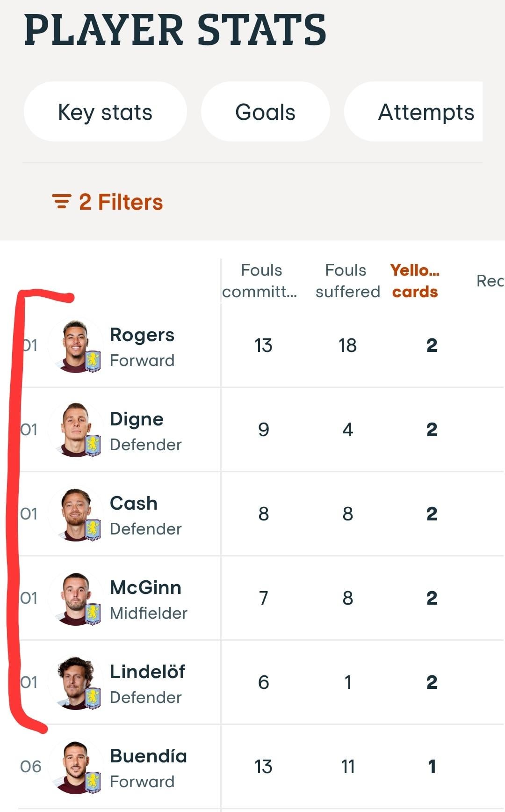Click the McGinn name link
Viewport: 505px width, 812px height.
(x=145, y=587)
